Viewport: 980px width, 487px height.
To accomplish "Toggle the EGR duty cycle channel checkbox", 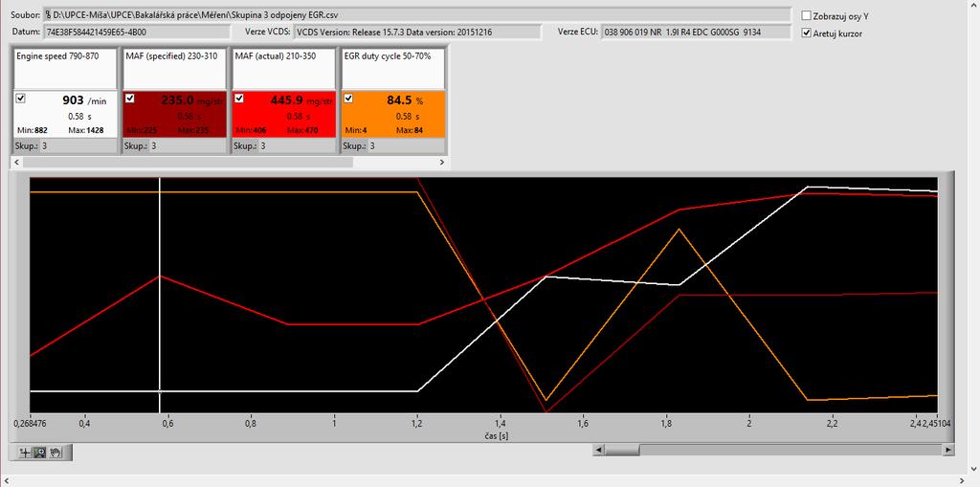I will pyautogui.click(x=348, y=99).
